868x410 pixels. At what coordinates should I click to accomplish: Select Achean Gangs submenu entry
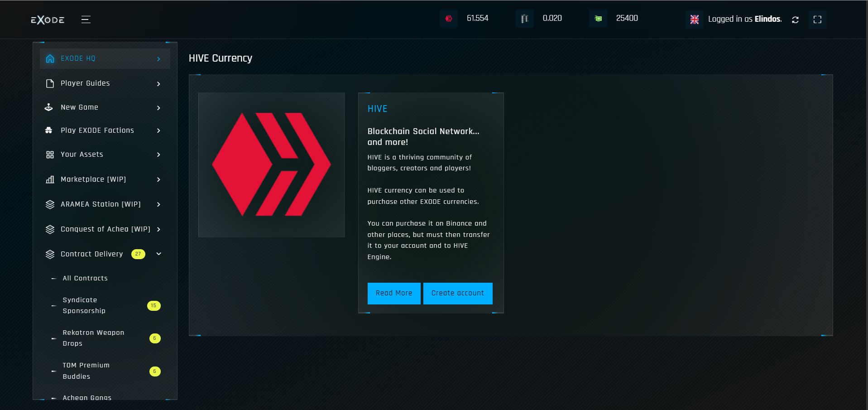pyautogui.click(x=87, y=397)
